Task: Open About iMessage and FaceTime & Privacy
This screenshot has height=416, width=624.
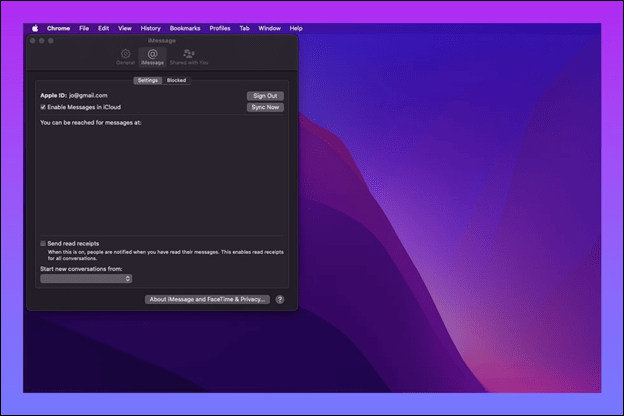Action: pyautogui.click(x=207, y=299)
